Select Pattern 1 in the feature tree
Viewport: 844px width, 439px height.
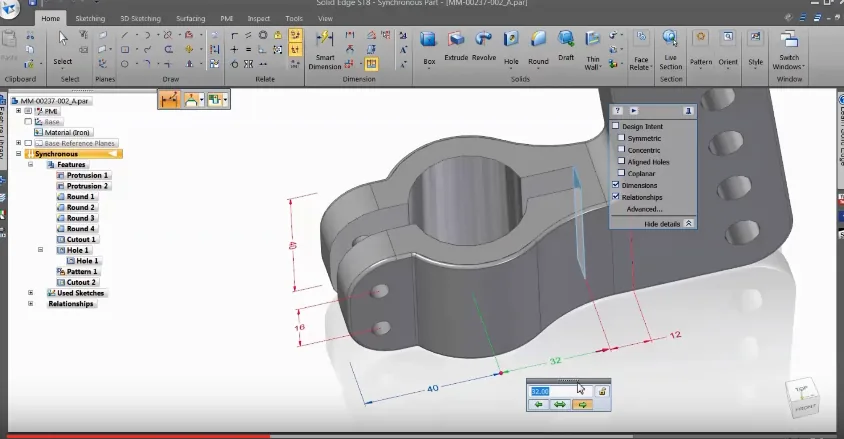point(77,272)
